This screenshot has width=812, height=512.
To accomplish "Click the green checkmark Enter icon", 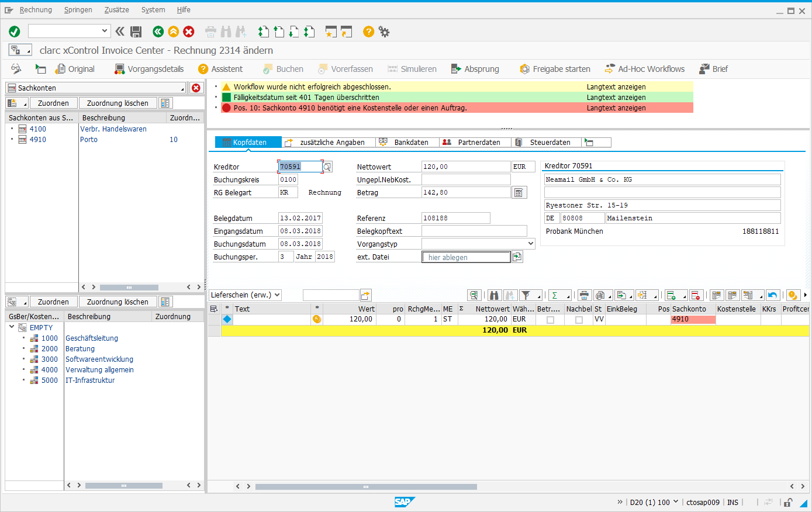I will (15, 32).
